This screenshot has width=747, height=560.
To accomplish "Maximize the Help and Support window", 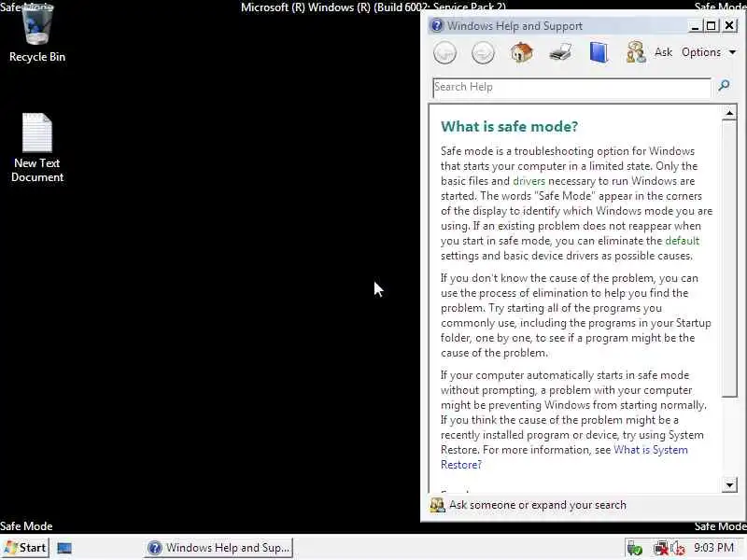I will click(712, 26).
